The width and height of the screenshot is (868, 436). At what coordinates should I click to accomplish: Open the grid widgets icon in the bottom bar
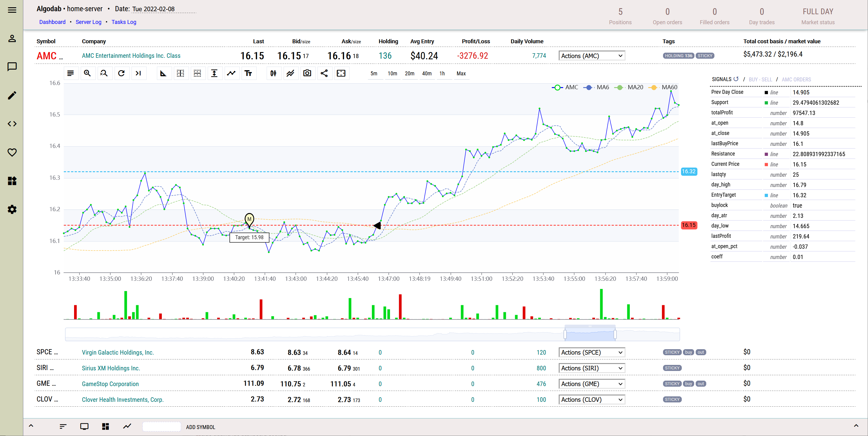(106, 427)
